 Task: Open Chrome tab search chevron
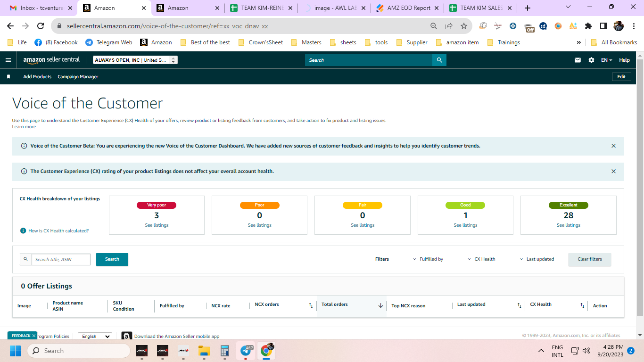(568, 7)
